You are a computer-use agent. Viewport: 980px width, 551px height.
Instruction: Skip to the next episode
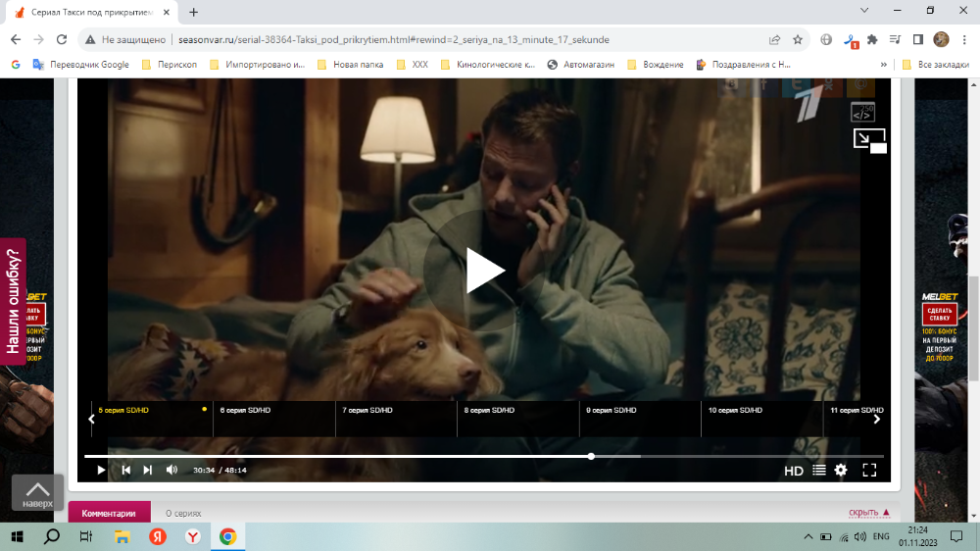[148, 470]
